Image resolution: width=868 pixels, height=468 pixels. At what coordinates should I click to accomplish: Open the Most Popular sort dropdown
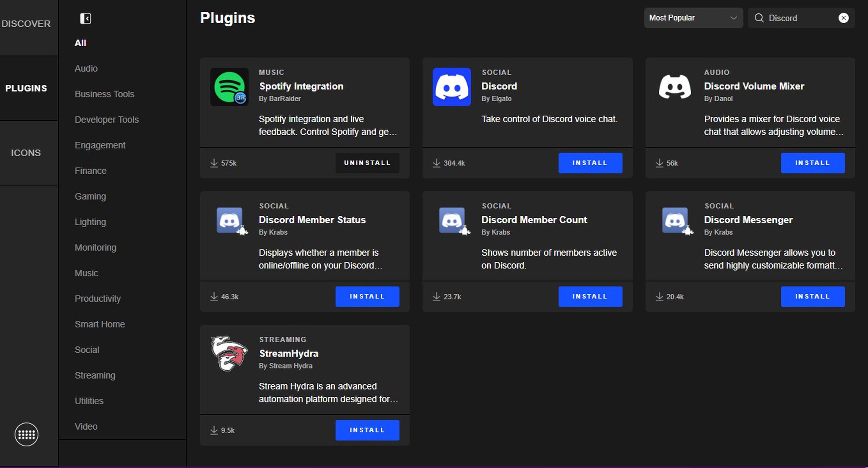[x=693, y=18]
